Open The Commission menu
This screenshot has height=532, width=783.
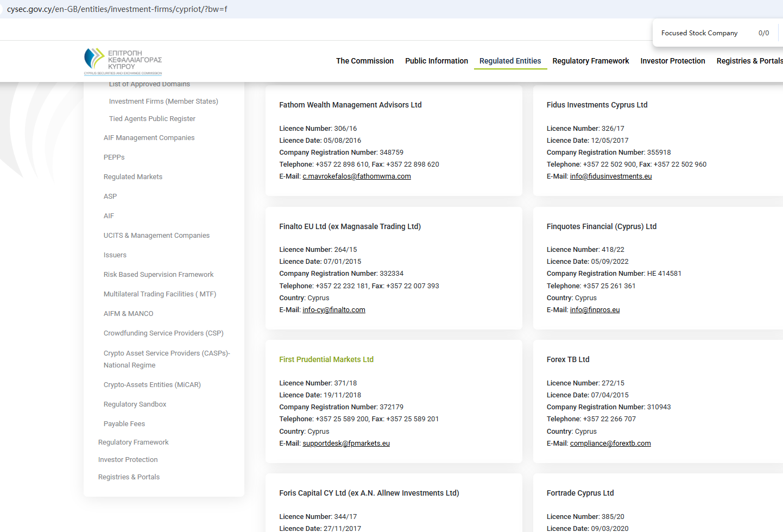(x=364, y=61)
